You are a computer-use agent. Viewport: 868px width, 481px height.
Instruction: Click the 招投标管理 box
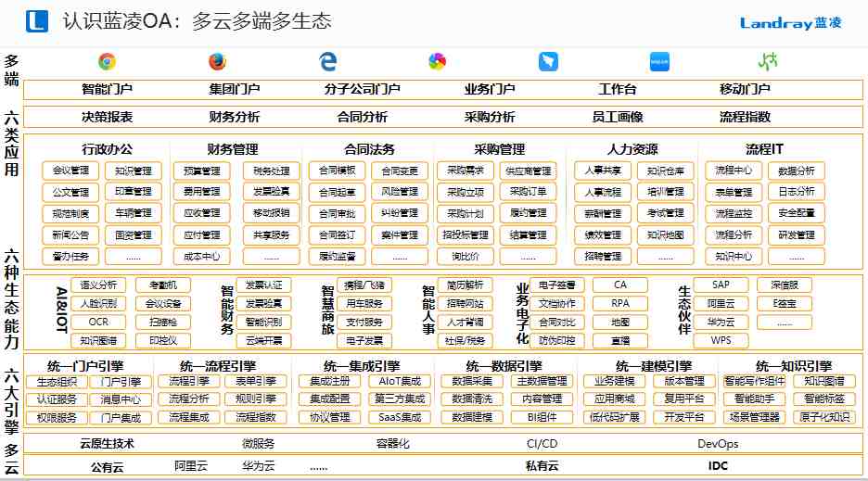pyautogui.click(x=465, y=234)
